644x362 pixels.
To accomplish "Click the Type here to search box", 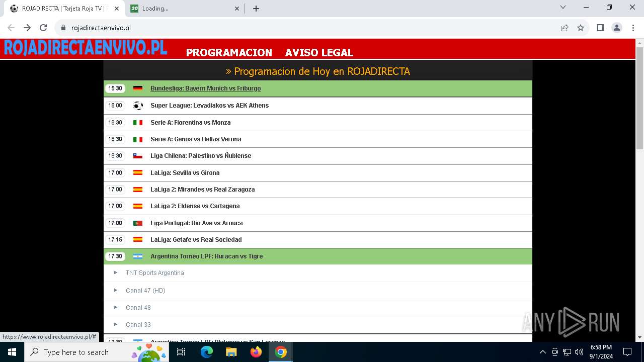I will click(x=96, y=352).
